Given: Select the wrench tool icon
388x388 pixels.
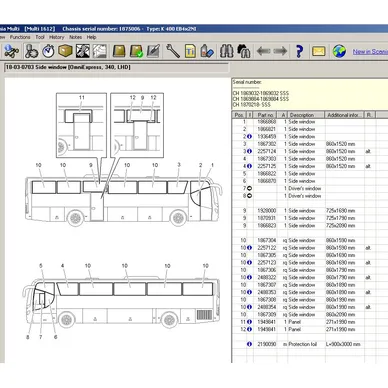Looking at the screenshot, I should 173,51.
